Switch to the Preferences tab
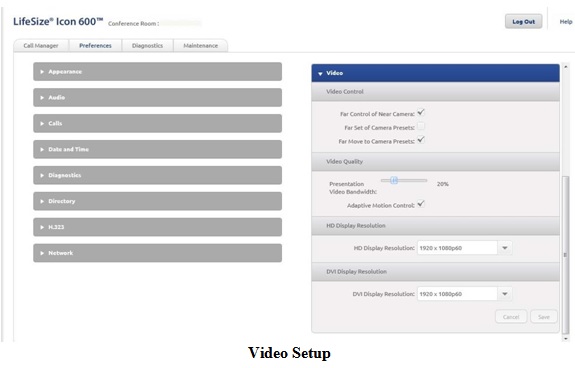Viewport: 575px width, 368px height. 95,46
